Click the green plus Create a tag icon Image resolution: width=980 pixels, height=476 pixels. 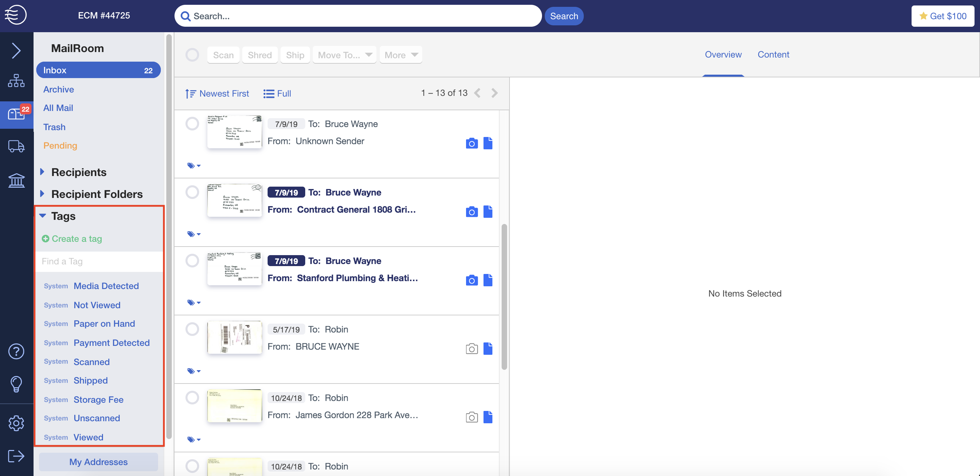(45, 239)
